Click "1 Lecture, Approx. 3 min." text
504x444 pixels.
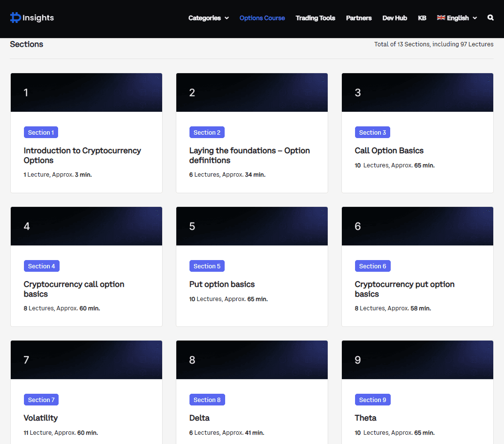click(58, 175)
